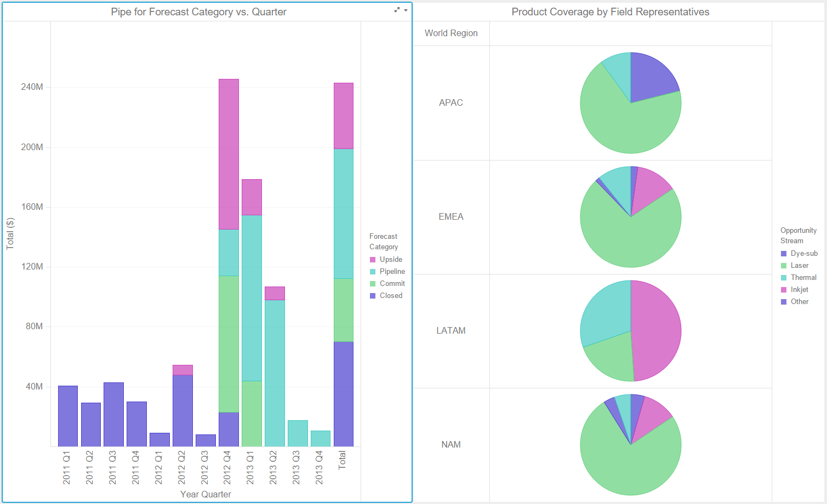Open the bar chart panel dropdown menu
The image size is (827, 504).
(406, 10)
